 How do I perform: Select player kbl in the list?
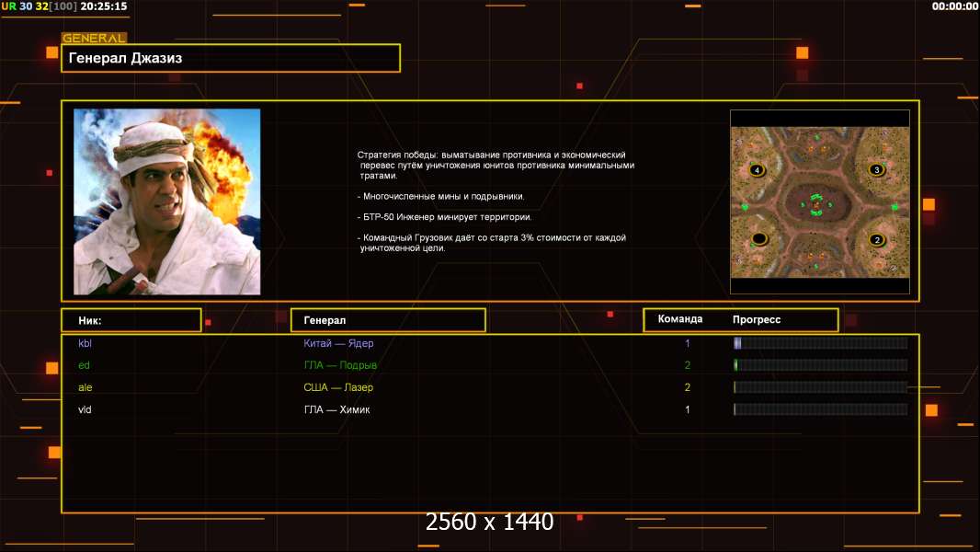[85, 343]
